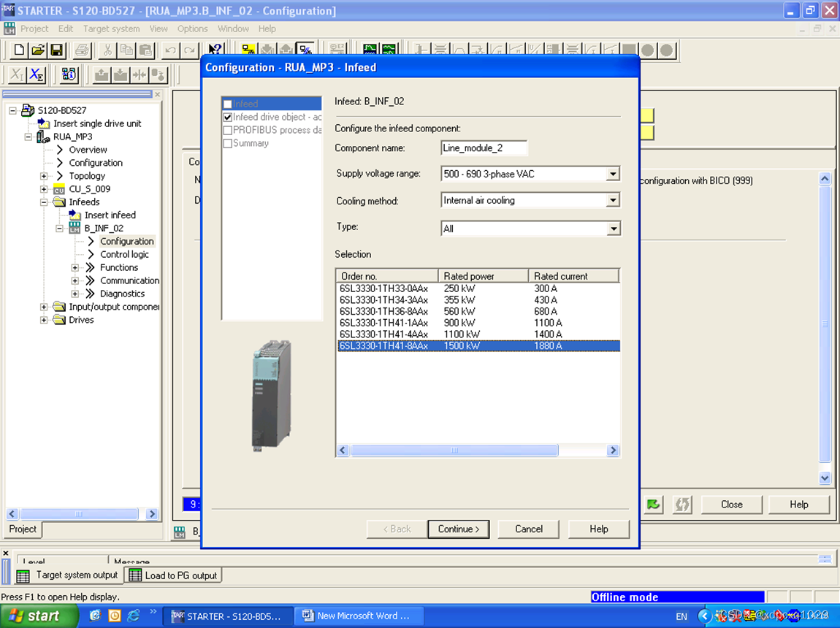The width and height of the screenshot is (840, 628).
Task: Click the yellow Connect to target system icon
Action: tap(248, 50)
